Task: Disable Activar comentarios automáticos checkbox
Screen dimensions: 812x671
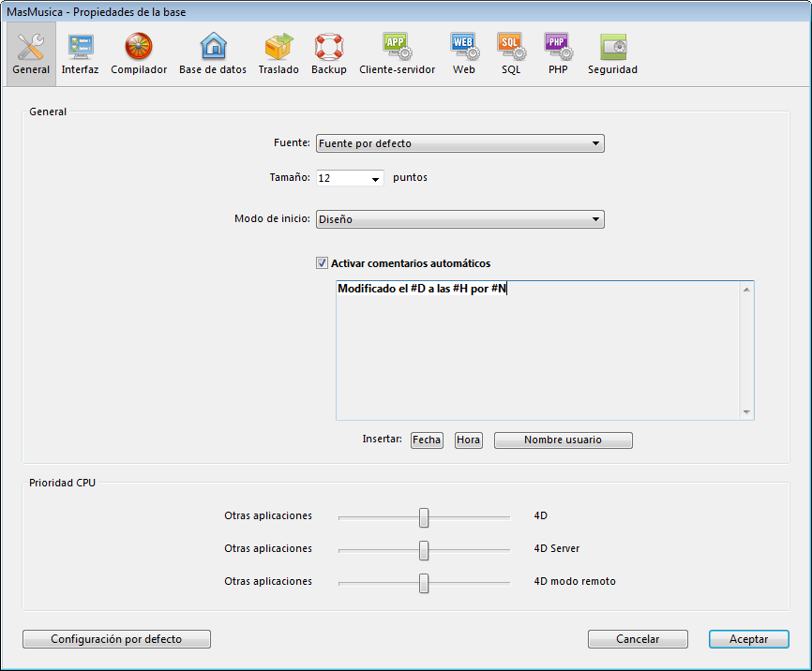Action: (323, 264)
